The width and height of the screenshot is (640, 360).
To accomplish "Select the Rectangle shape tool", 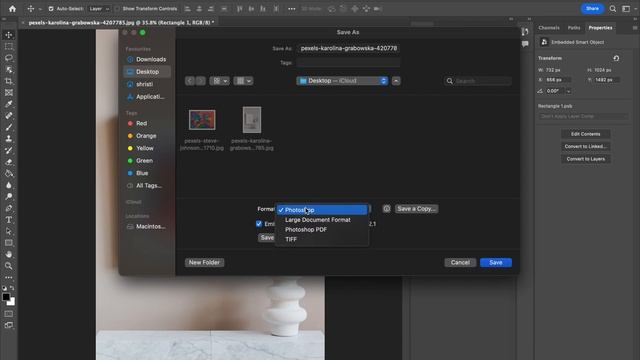I will tap(9, 243).
